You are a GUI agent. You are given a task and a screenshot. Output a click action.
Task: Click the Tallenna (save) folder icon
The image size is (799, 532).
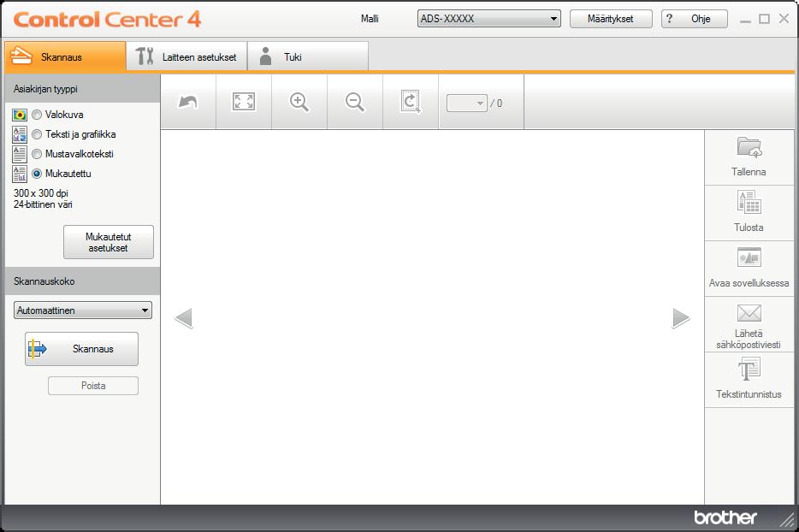pos(749,147)
